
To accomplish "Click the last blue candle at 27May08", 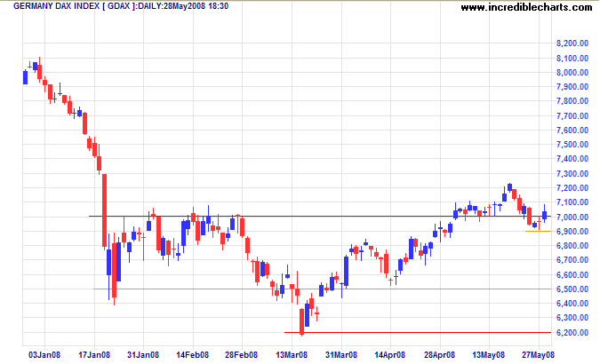I will coord(544,215).
